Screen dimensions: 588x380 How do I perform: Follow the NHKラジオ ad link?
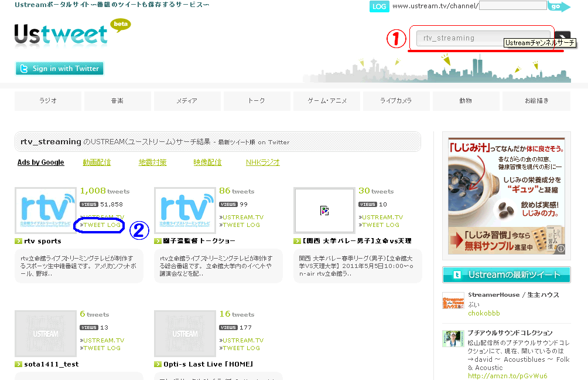pos(263,162)
